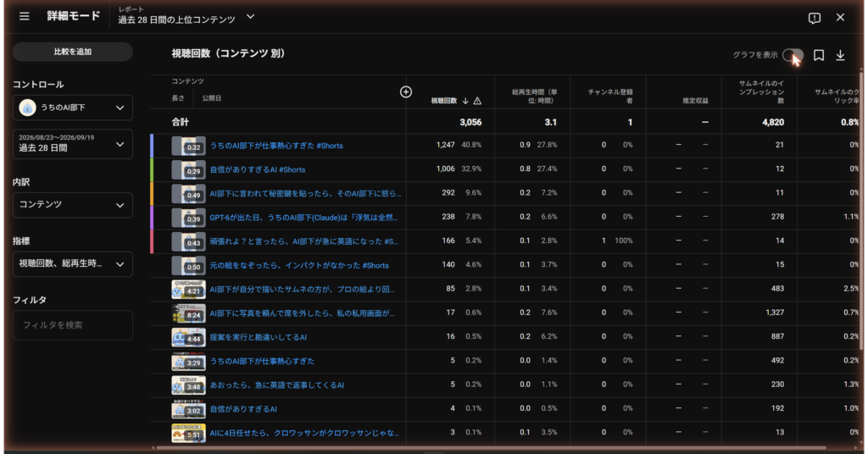Click the 0:39 video thumbnail

click(188, 218)
